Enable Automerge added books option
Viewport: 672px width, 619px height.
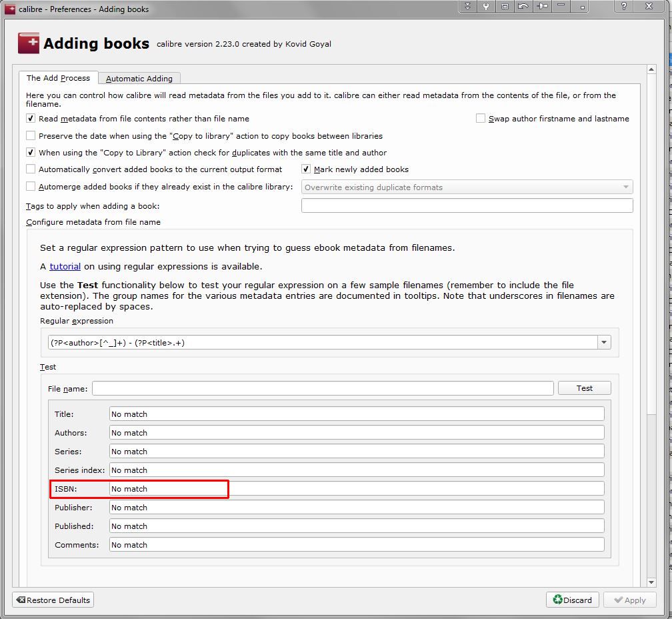[31, 186]
